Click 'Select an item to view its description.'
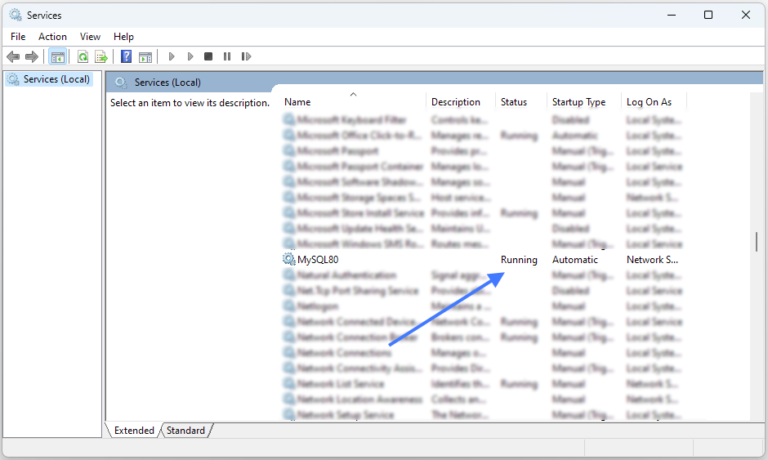 tap(190, 103)
